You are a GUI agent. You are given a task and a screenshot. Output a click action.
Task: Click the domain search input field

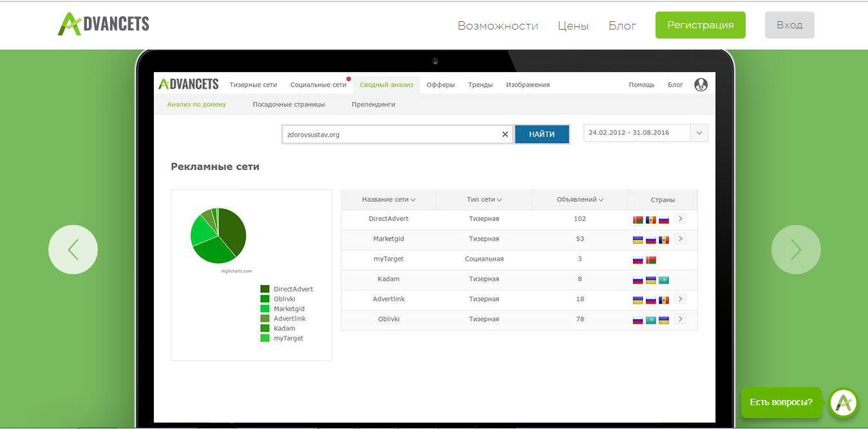(390, 134)
